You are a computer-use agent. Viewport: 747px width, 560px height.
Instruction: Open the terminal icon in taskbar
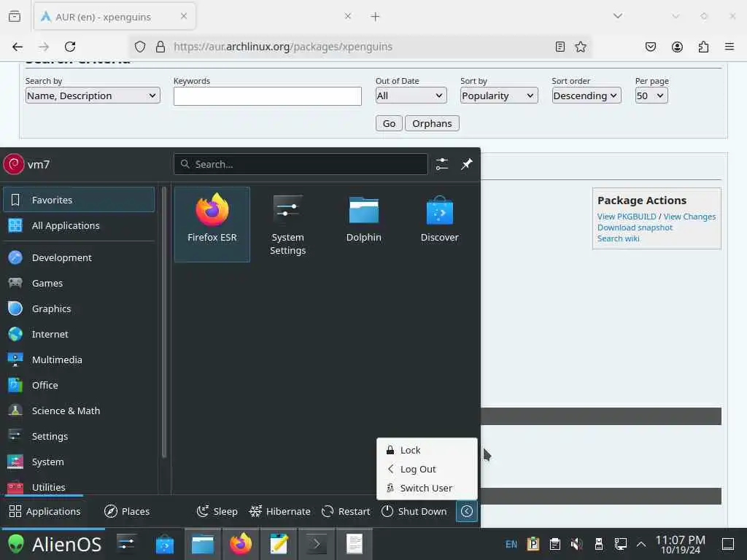coord(317,544)
